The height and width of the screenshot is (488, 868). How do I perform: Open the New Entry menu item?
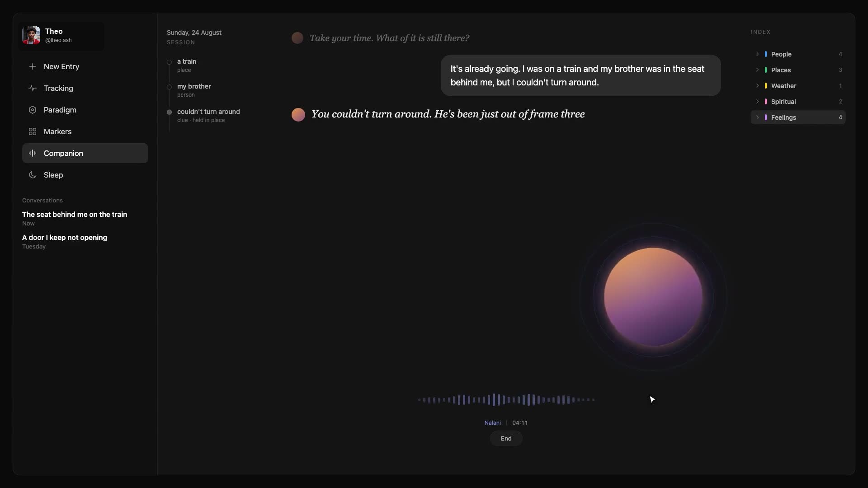point(85,66)
